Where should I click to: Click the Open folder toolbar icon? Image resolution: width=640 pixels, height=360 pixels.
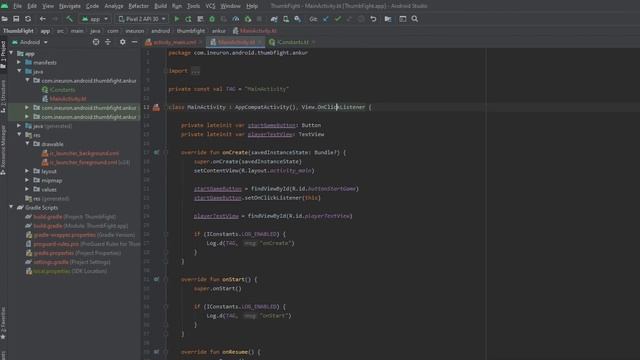pyautogui.click(x=4, y=19)
